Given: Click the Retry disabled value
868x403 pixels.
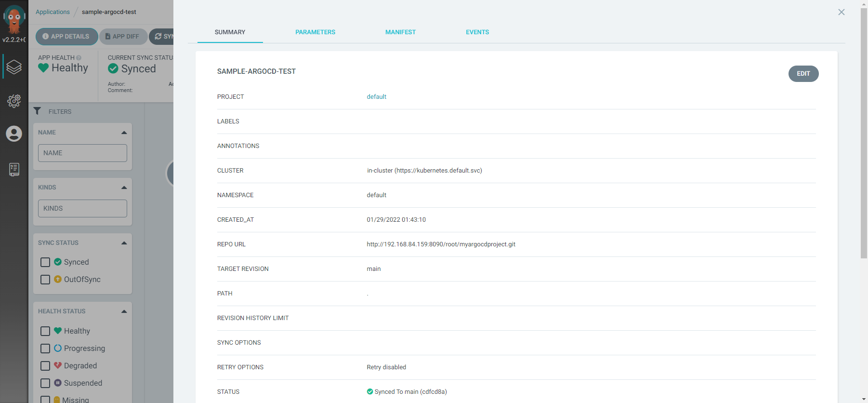Looking at the screenshot, I should pyautogui.click(x=386, y=367).
